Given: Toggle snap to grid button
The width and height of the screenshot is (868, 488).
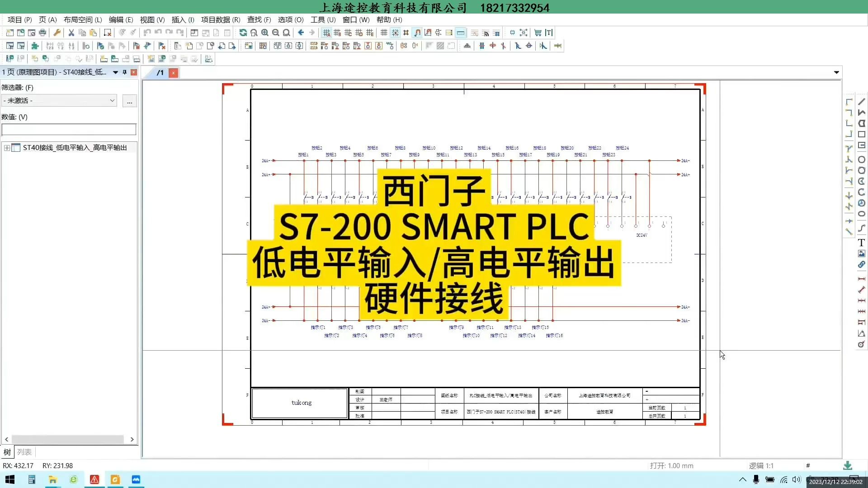Looking at the screenshot, I should [x=395, y=33].
